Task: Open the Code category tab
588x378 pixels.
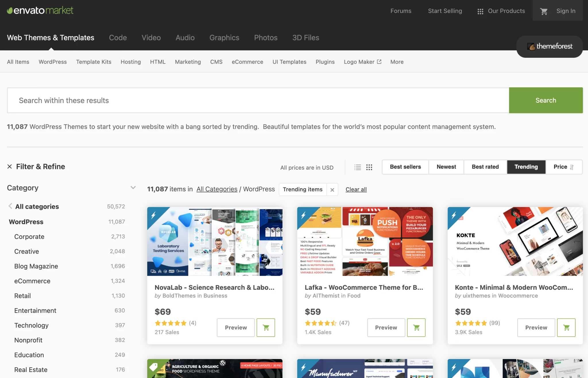Action: tap(118, 38)
